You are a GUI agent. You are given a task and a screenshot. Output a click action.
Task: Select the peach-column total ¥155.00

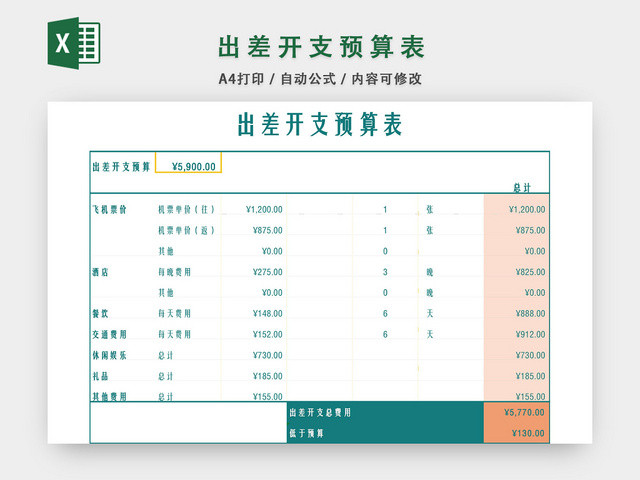tap(530, 397)
